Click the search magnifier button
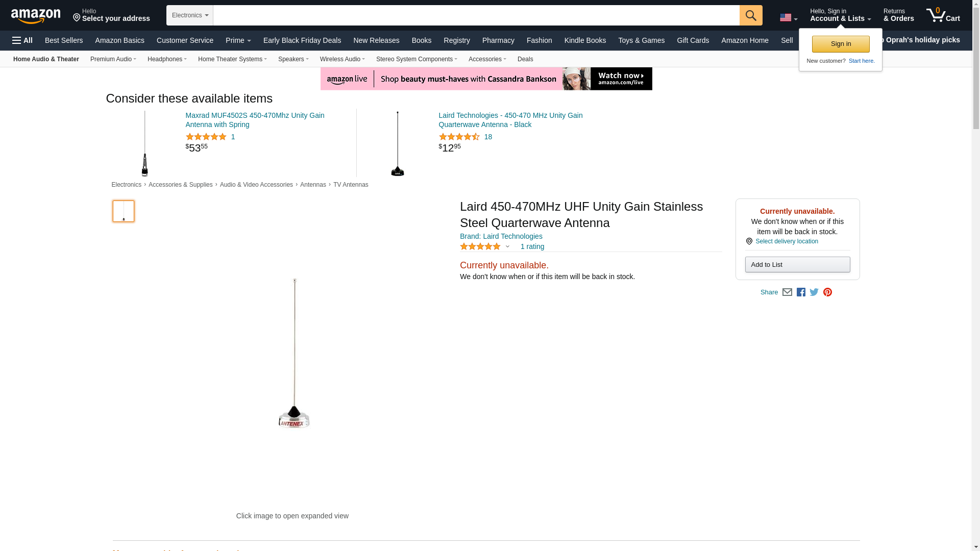The image size is (980, 551). point(751,15)
